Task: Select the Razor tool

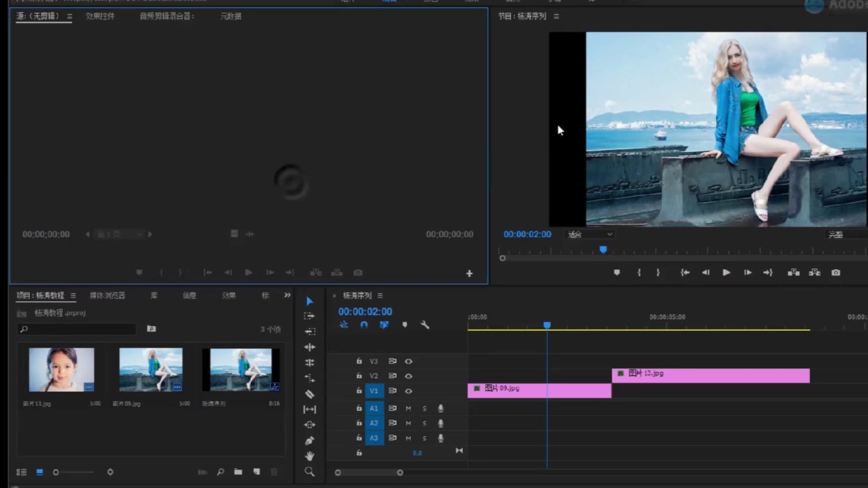Action: 310,394
